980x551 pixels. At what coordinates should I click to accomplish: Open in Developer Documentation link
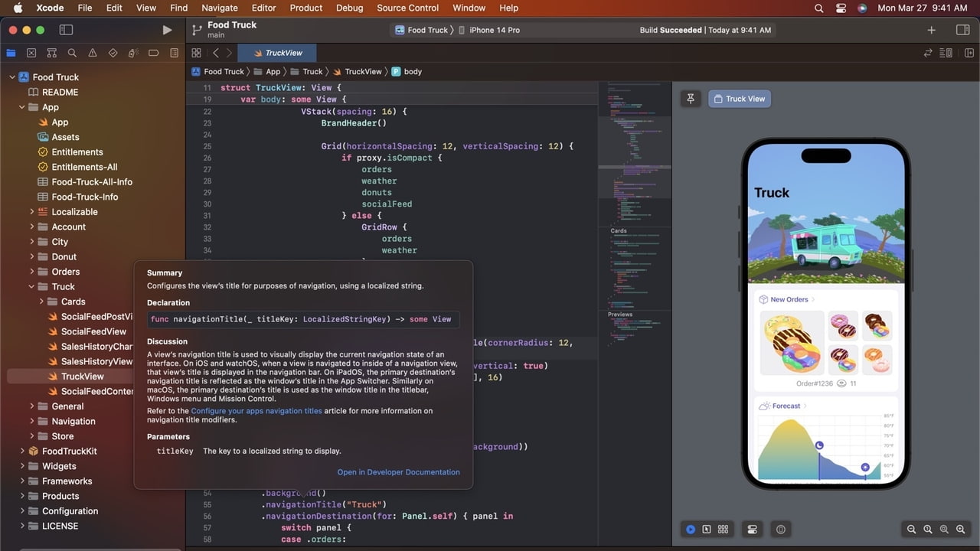pyautogui.click(x=398, y=472)
